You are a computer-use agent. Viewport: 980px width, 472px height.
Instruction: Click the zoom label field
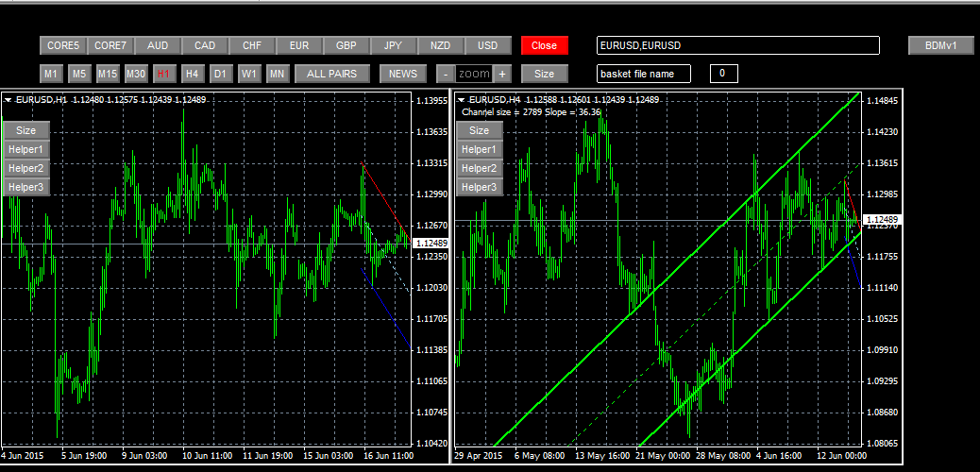click(474, 74)
